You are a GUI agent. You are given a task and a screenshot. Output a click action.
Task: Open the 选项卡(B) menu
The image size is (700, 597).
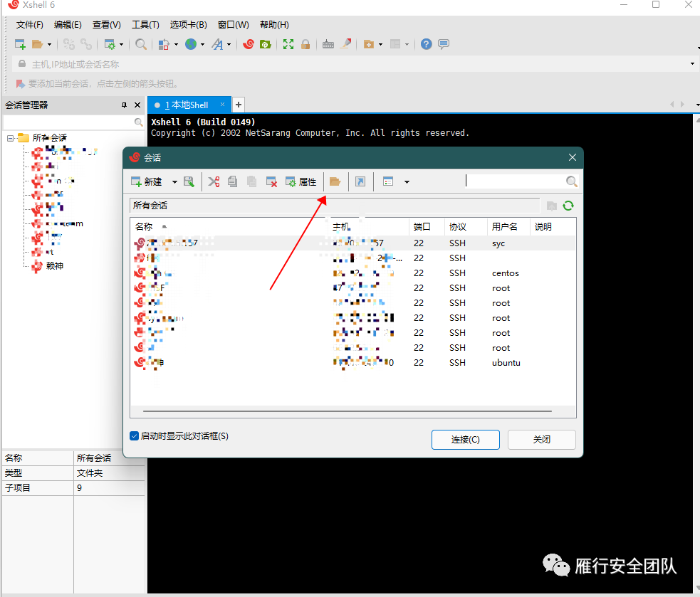click(189, 25)
